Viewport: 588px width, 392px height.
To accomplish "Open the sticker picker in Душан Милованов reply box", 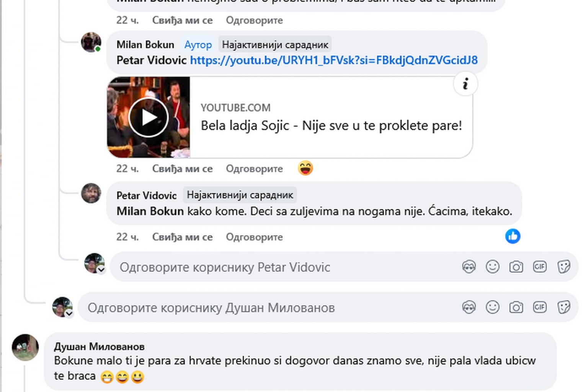I will [563, 307].
